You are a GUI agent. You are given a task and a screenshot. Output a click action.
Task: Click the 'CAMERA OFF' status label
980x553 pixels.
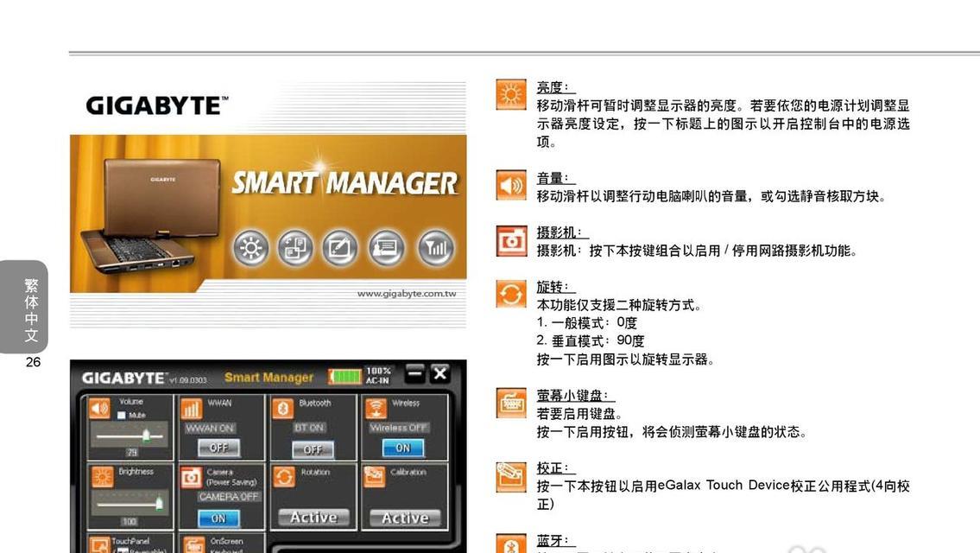coord(228,497)
